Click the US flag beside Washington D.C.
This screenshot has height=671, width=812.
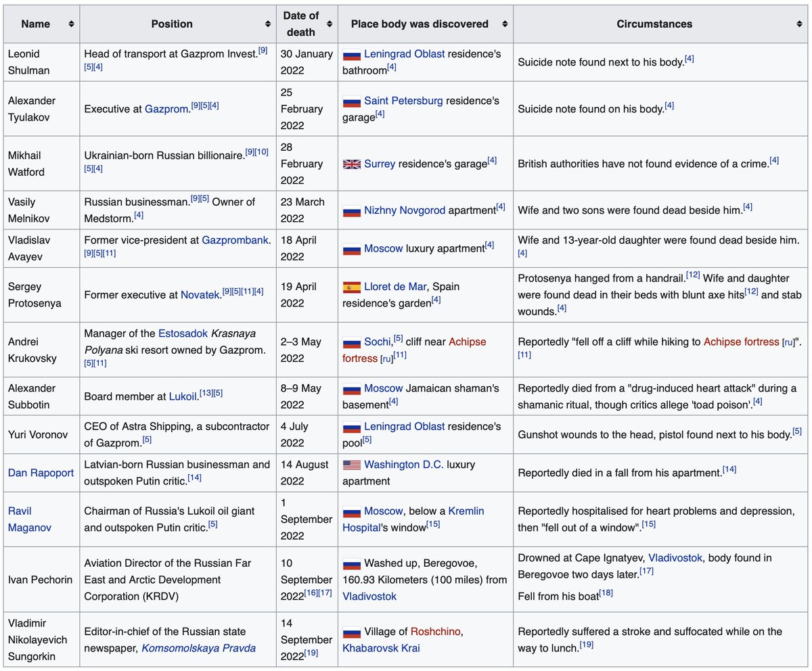tap(352, 465)
